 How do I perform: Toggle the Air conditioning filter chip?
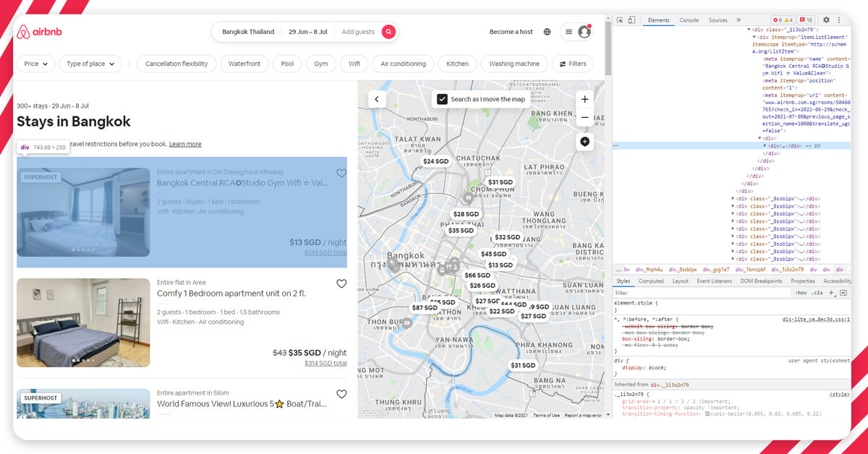click(x=403, y=64)
